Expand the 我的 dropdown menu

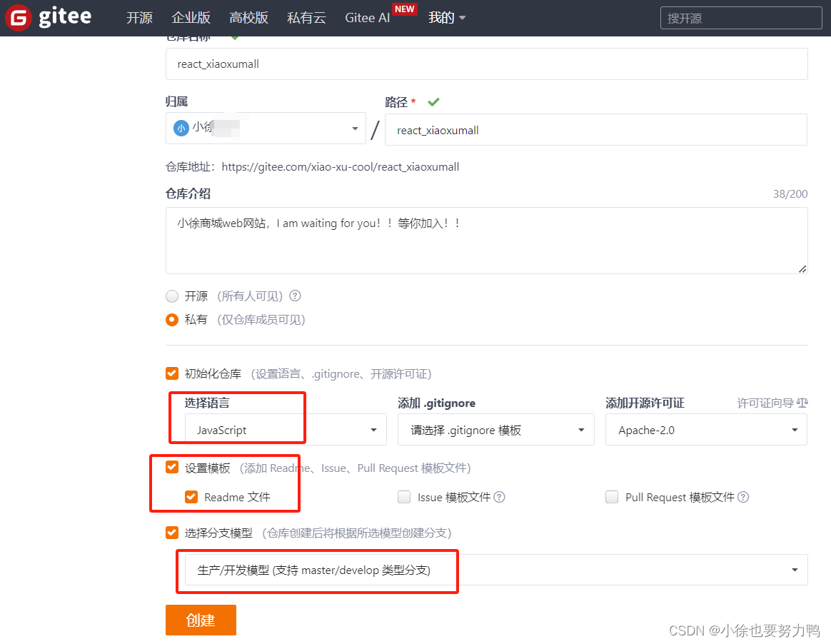pos(447,17)
